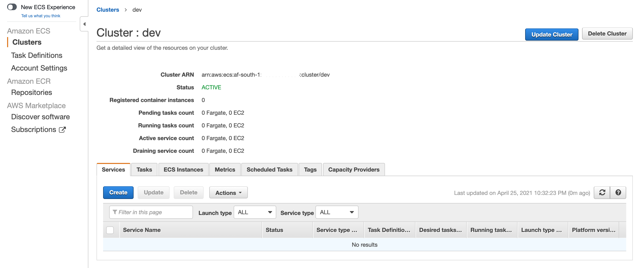Switch to the Services tab
Screen dimensions: 644x268
[114, 170]
